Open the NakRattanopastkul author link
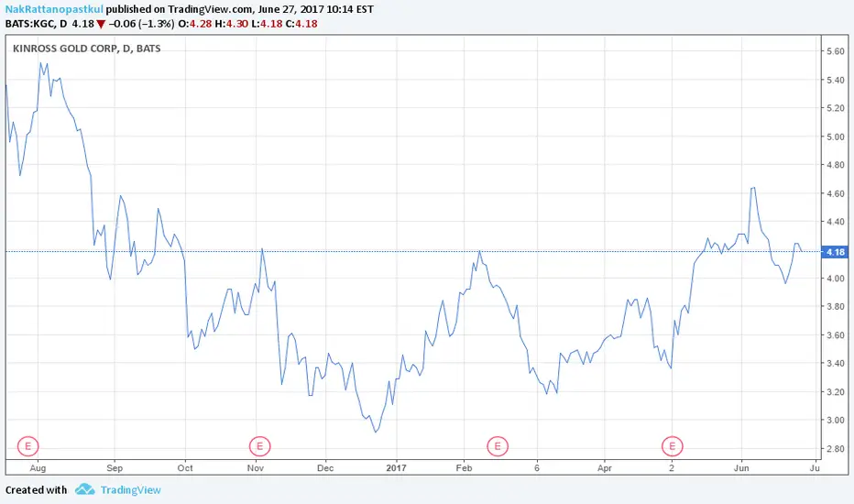The height and width of the screenshot is (504, 854). pyautogui.click(x=54, y=9)
